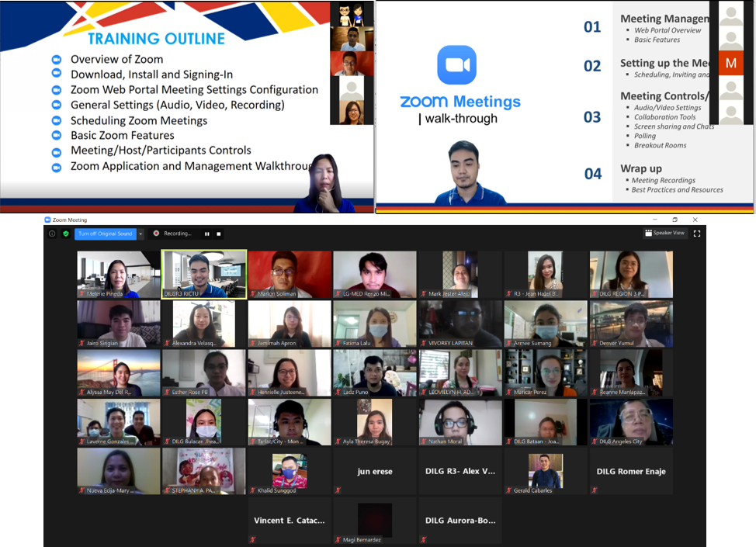Select VIVOREY LAPITAN video tile
The height and width of the screenshot is (547, 756).
coord(460,324)
